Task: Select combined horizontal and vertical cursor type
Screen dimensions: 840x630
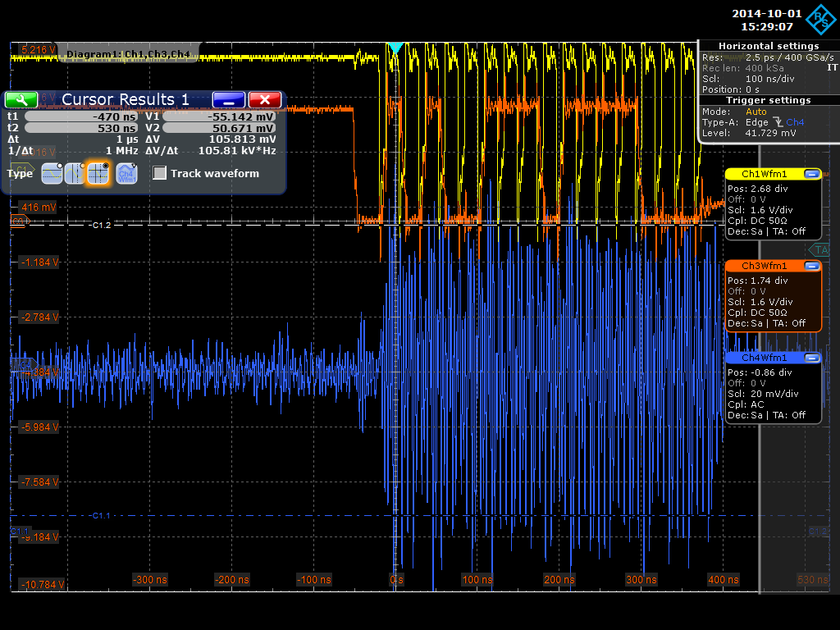Action: (x=98, y=173)
